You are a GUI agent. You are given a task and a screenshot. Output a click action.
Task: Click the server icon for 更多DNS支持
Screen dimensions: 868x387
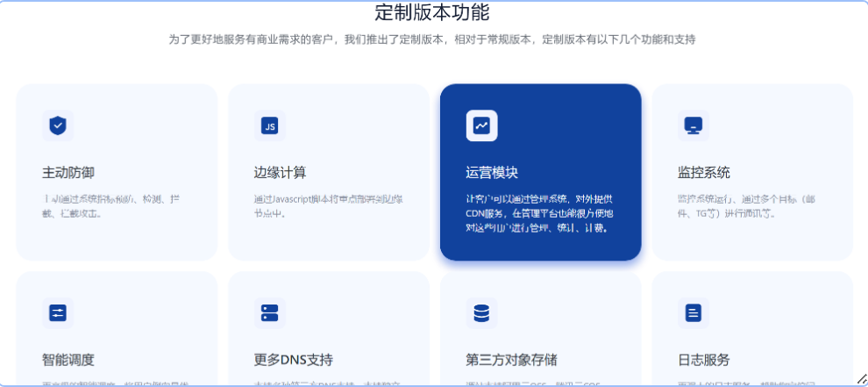point(270,312)
